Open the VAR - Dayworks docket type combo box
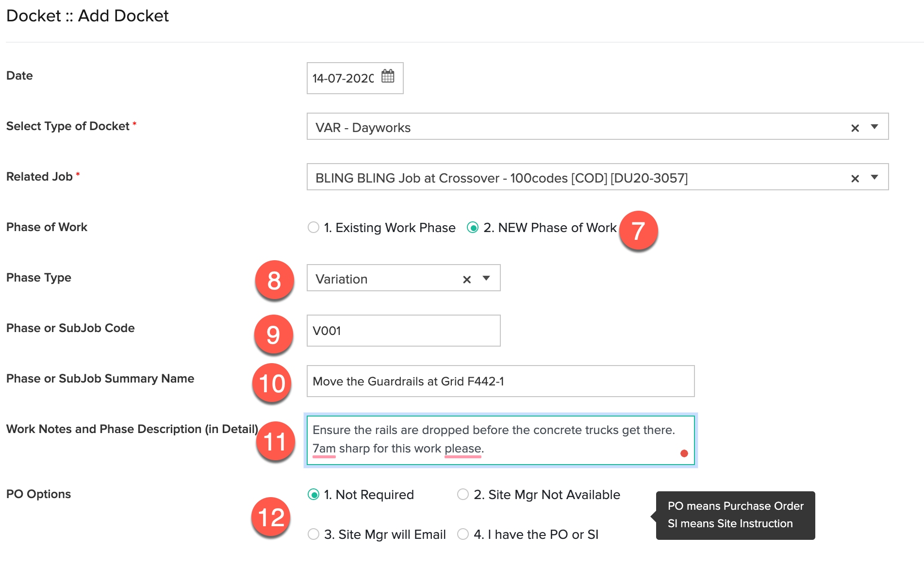This screenshot has height=568, width=924. click(597, 126)
